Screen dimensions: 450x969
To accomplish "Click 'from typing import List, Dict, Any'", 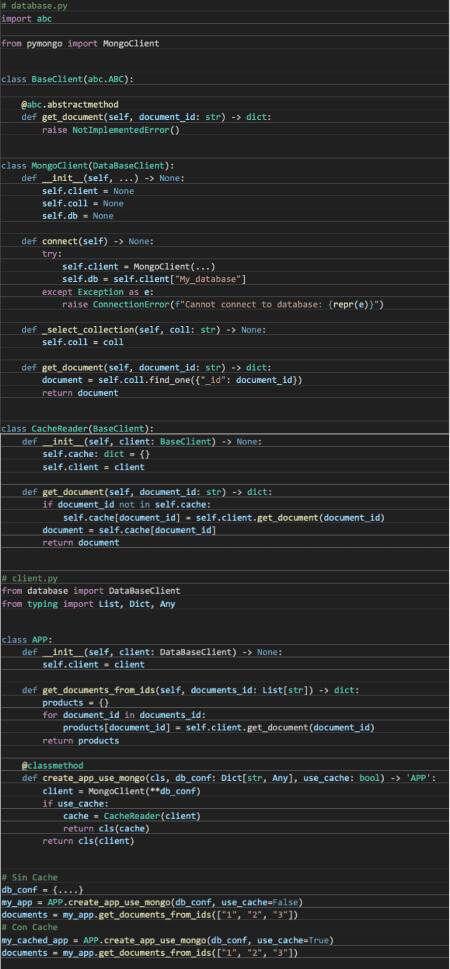I will click(88, 604).
